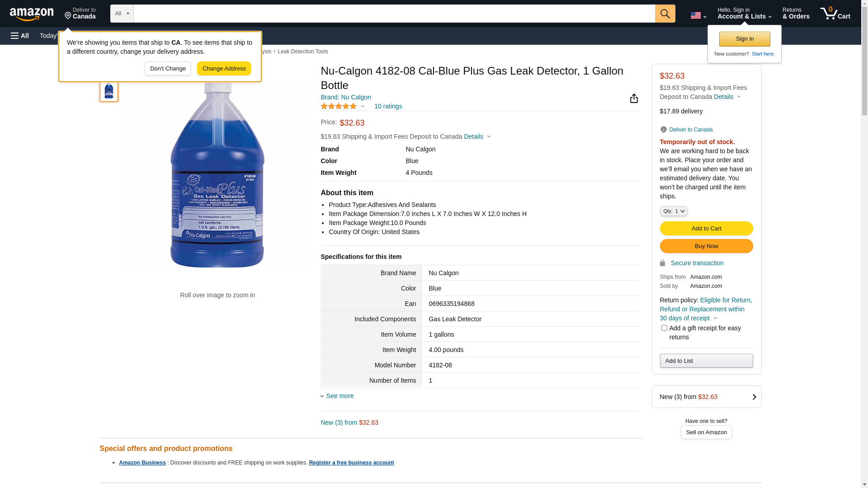Open the All hamburger menu

(20, 36)
